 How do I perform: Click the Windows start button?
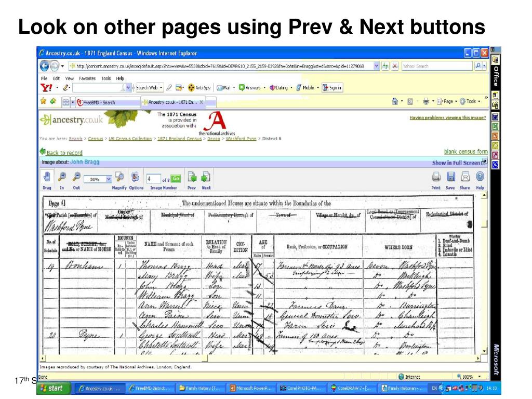[54, 388]
